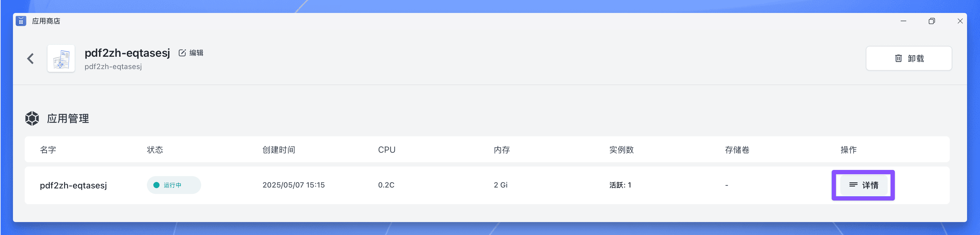Click the 内存 column header
Image resolution: width=980 pixels, height=235 pixels.
pos(502,150)
